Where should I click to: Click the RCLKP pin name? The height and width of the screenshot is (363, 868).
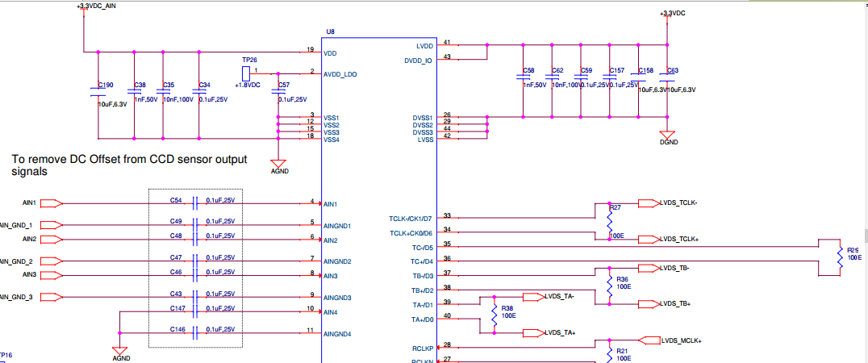click(x=424, y=348)
